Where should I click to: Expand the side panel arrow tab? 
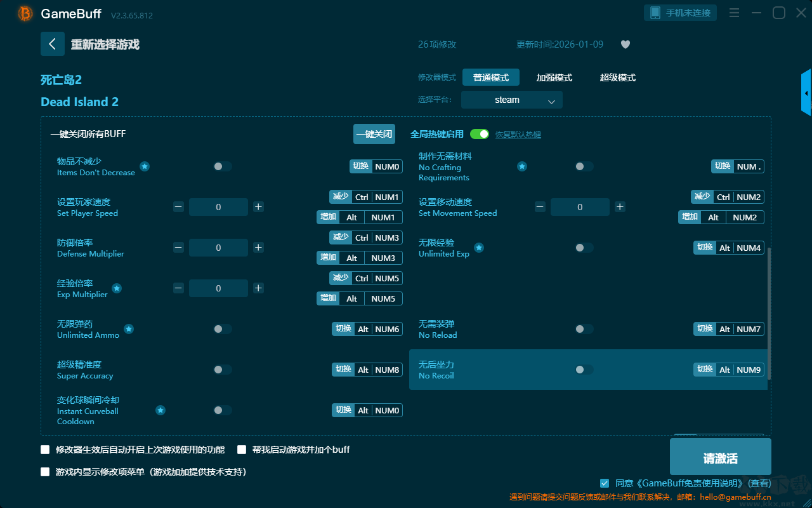click(806, 93)
